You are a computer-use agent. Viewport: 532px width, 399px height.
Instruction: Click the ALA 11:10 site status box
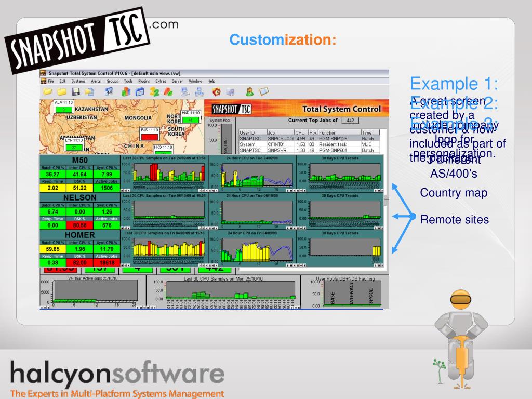[x=64, y=107]
